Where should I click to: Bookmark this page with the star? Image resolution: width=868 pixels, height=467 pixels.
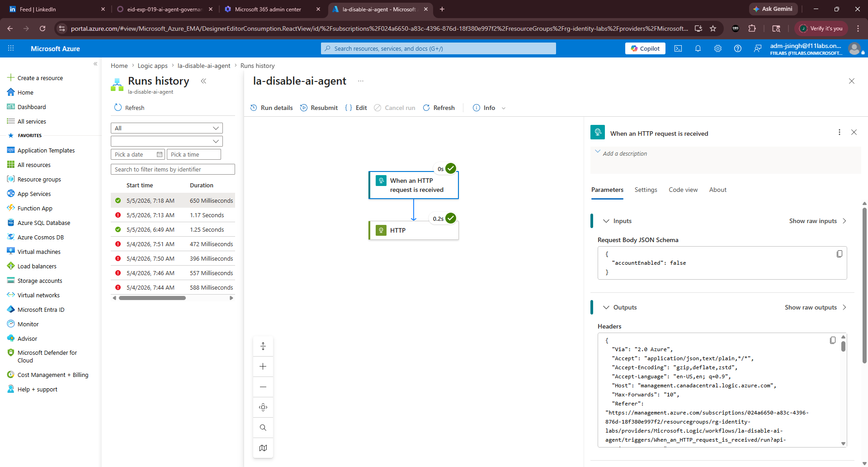tap(713, 29)
